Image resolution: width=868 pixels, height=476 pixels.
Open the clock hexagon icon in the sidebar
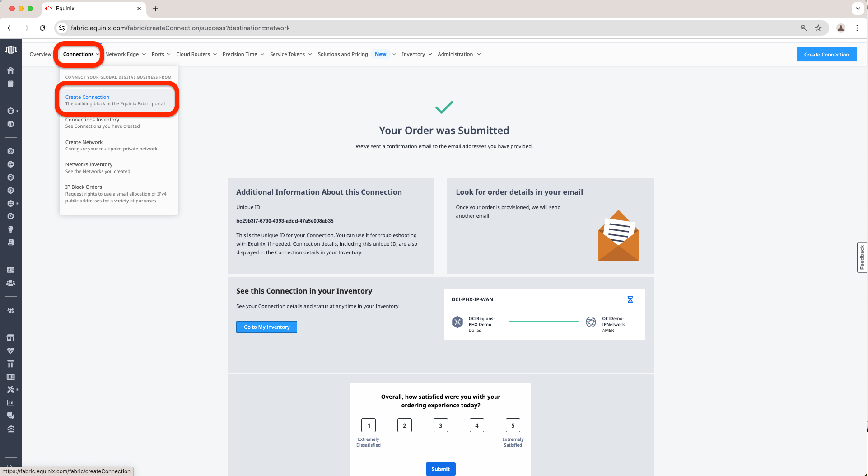[x=11, y=216]
